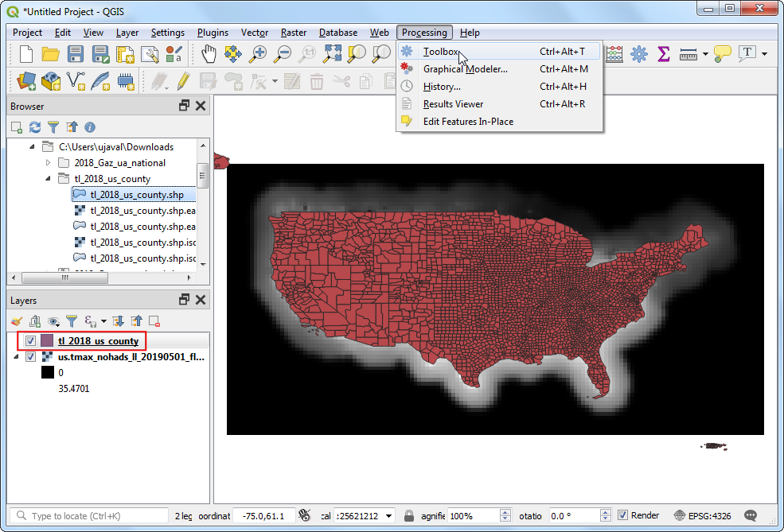Disable the Render checkbox in status bar
Viewport: 784px width, 532px height.
623,515
